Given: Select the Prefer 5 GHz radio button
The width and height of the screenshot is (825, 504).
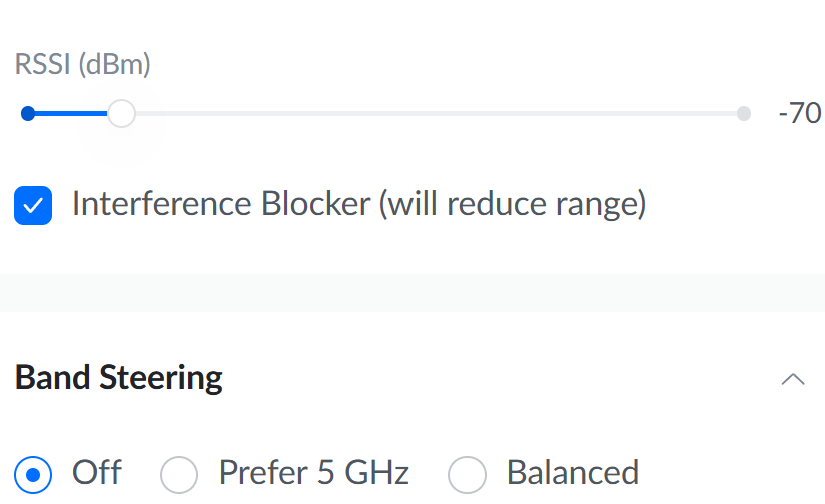Looking at the screenshot, I should [180, 473].
